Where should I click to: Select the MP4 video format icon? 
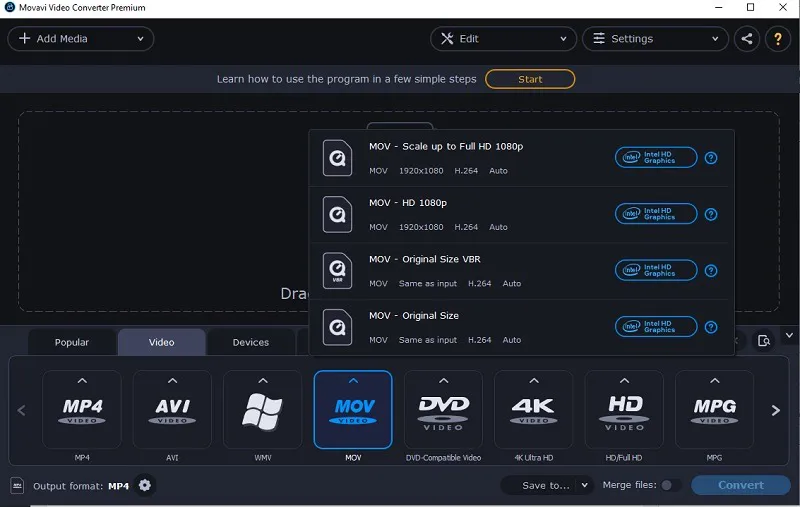click(x=82, y=412)
